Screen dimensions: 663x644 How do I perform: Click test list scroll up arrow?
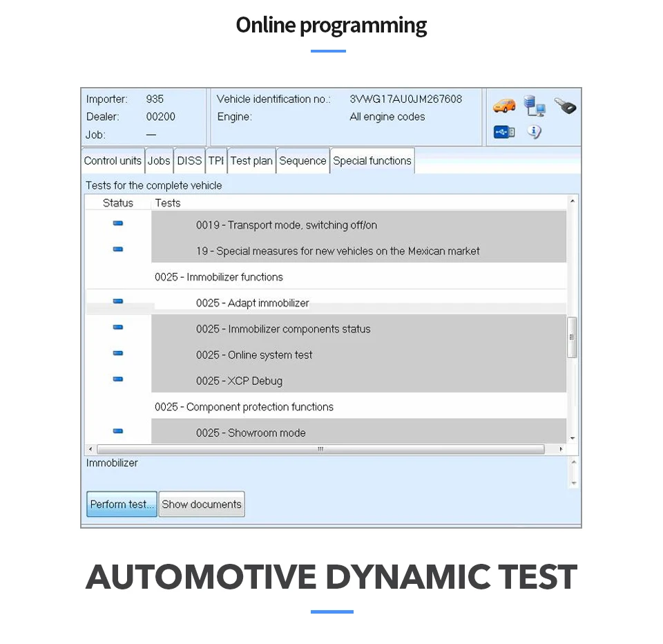(x=572, y=201)
